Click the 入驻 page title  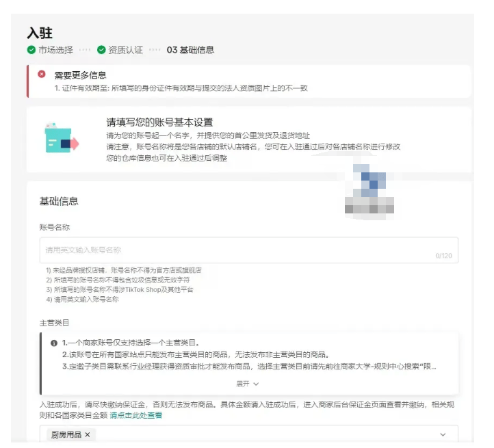point(40,33)
